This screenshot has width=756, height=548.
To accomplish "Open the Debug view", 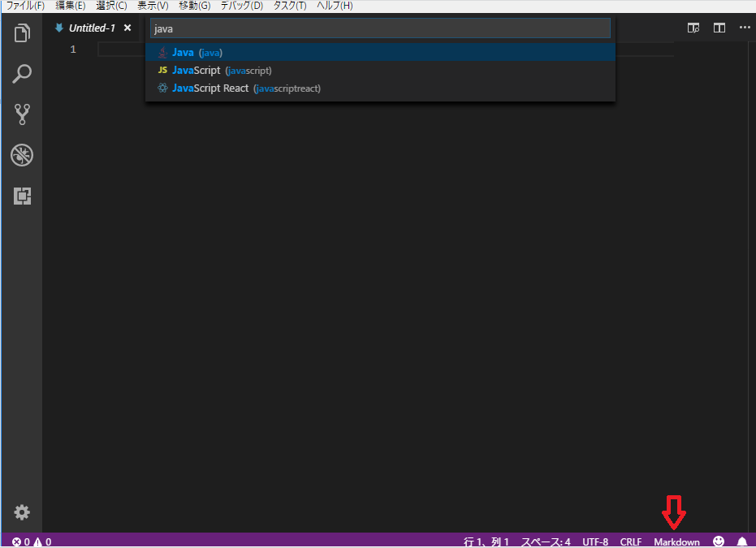I will click(21, 155).
